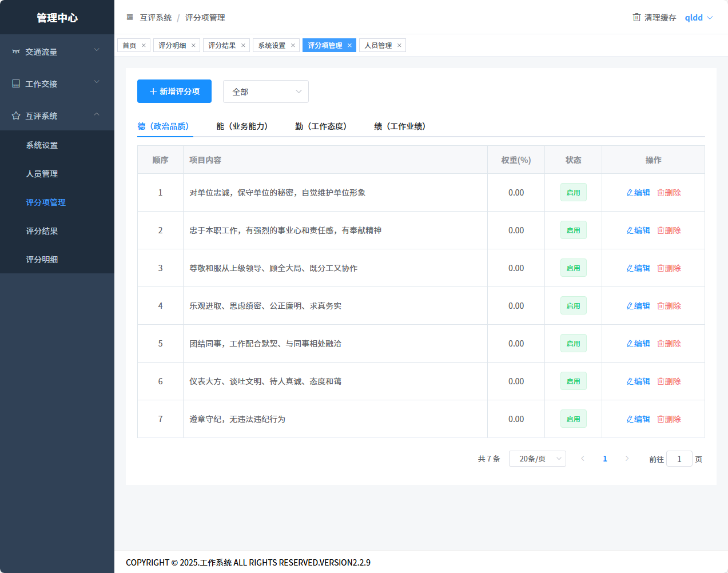Click the page number jump input field
Image resolution: width=728 pixels, height=573 pixels.
click(679, 459)
